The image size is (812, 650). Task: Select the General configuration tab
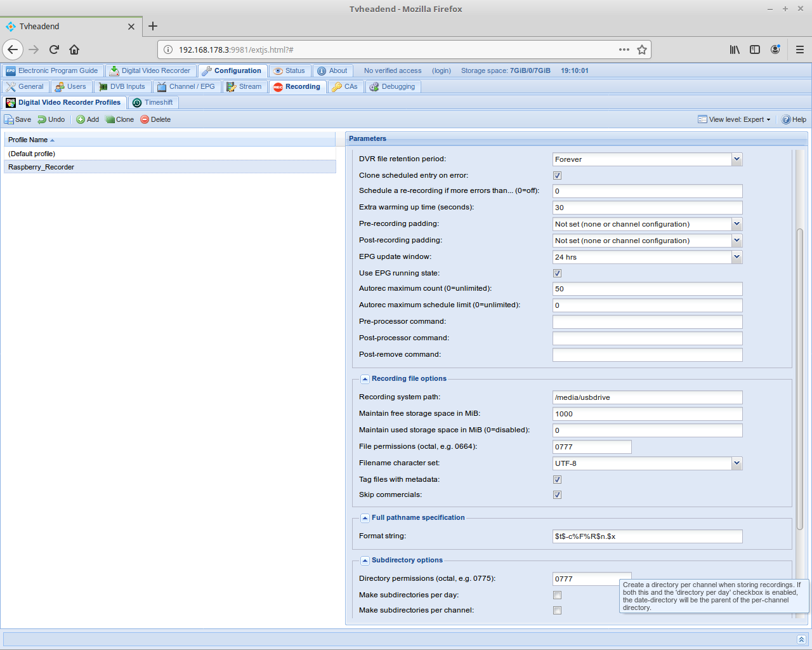click(25, 86)
